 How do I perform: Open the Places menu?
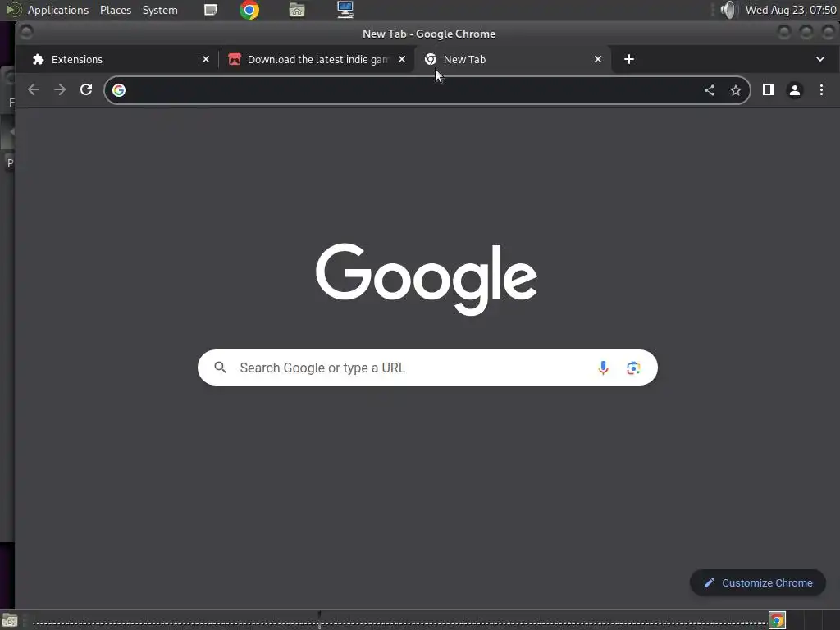click(x=116, y=10)
